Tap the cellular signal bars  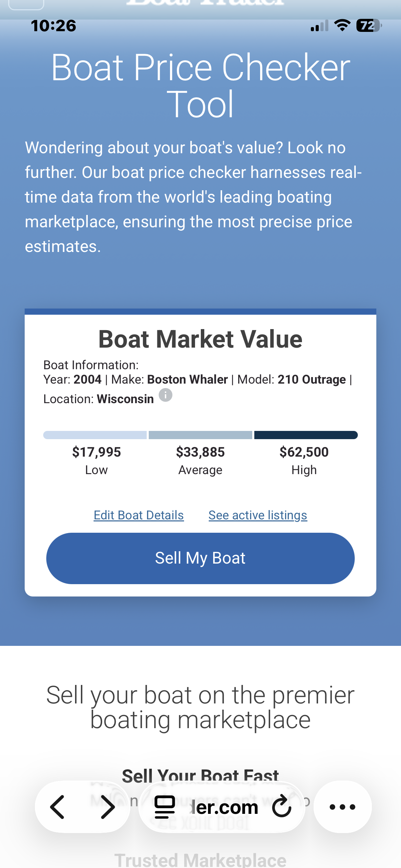(x=319, y=26)
